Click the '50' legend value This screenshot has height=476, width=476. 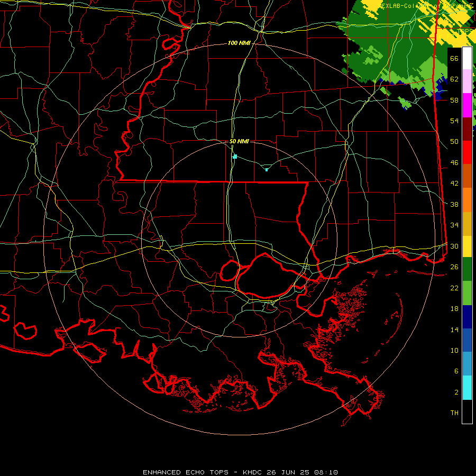click(x=454, y=141)
